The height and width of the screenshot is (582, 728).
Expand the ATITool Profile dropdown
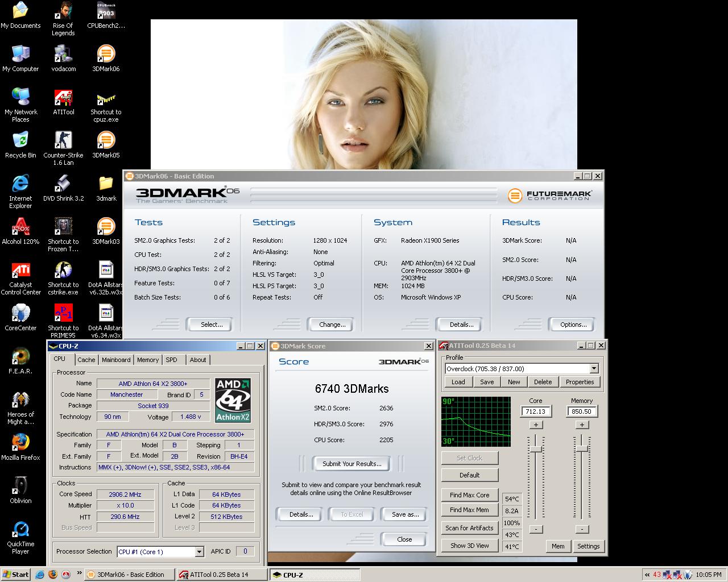pos(594,369)
